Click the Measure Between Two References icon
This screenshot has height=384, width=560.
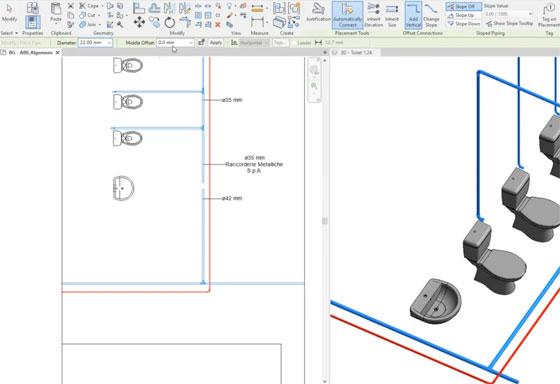pos(257,9)
